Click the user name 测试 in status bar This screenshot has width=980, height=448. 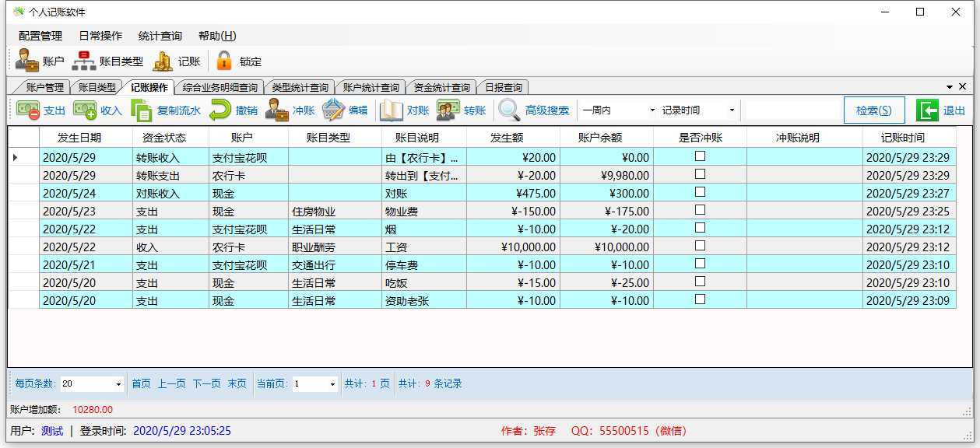(52, 430)
